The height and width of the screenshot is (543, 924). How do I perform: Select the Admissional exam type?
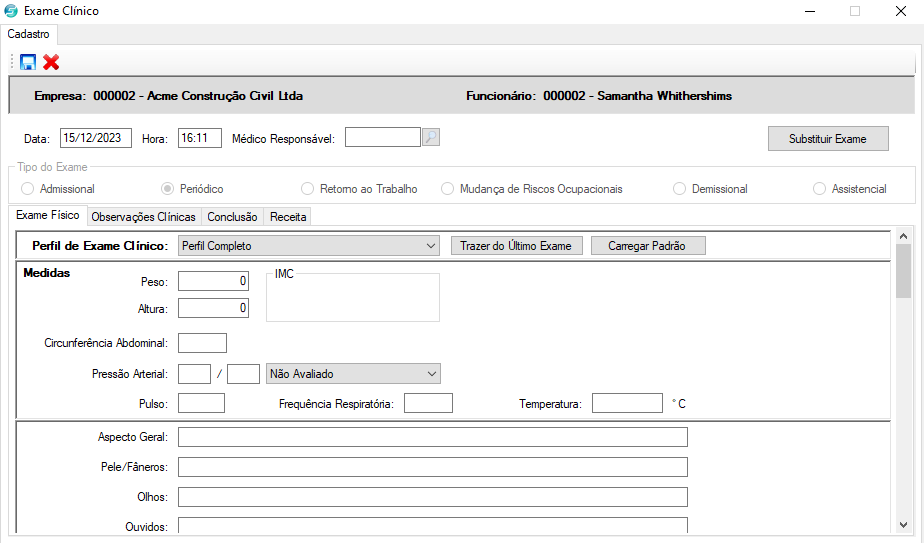(x=28, y=189)
